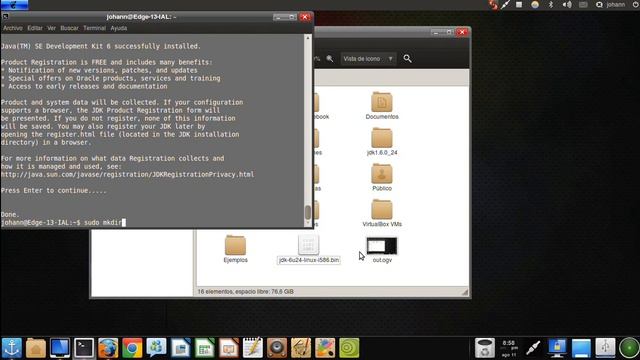This screenshot has height=360, width=640.
Task: Click the anchor dock icon
Action: pyautogui.click(x=11, y=348)
